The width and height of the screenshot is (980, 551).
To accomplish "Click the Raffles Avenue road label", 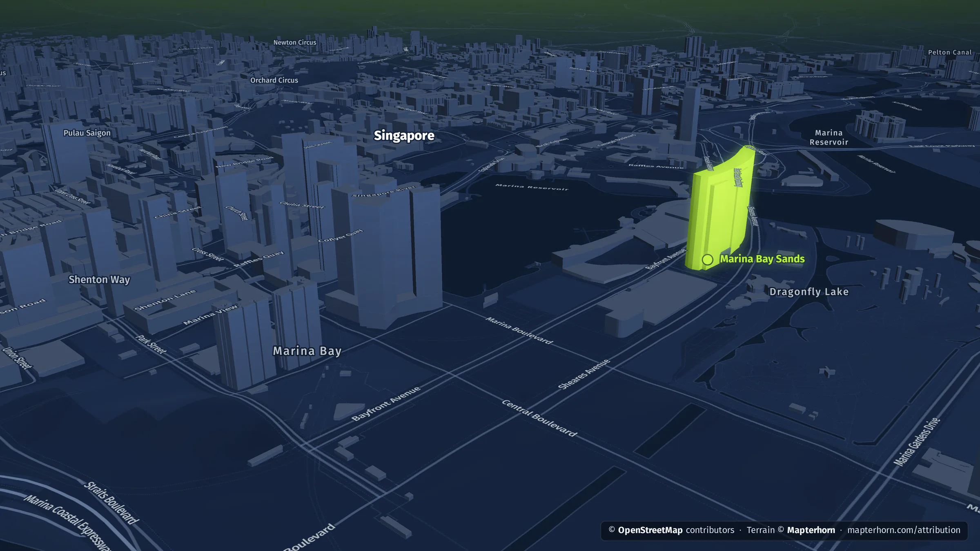I will pos(656,166).
